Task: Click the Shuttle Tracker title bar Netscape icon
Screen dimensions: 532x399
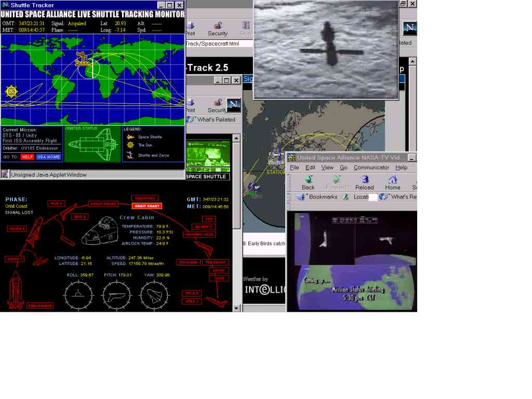Action: (x=5, y=5)
